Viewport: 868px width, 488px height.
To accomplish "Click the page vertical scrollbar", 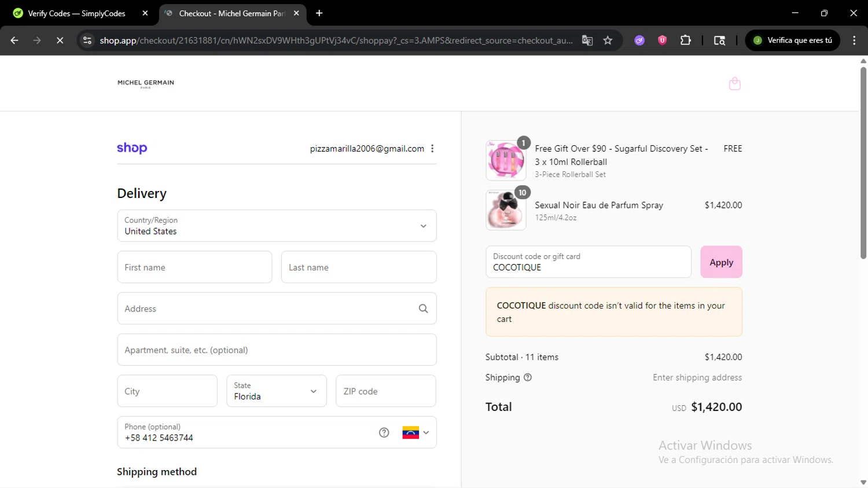I will point(863,163).
